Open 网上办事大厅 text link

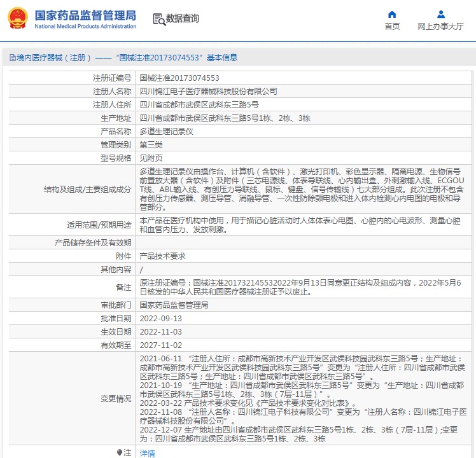coord(440,27)
